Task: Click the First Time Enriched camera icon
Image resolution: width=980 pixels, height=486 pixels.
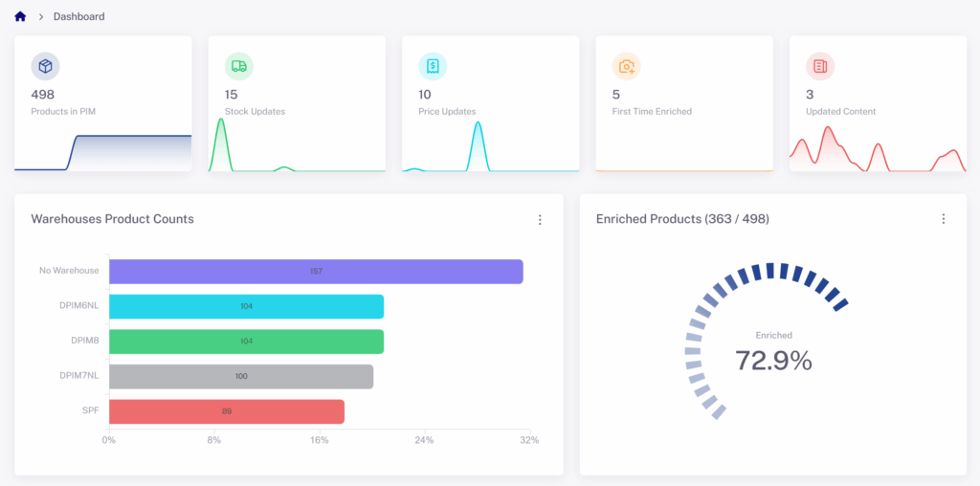Action: 626,66
